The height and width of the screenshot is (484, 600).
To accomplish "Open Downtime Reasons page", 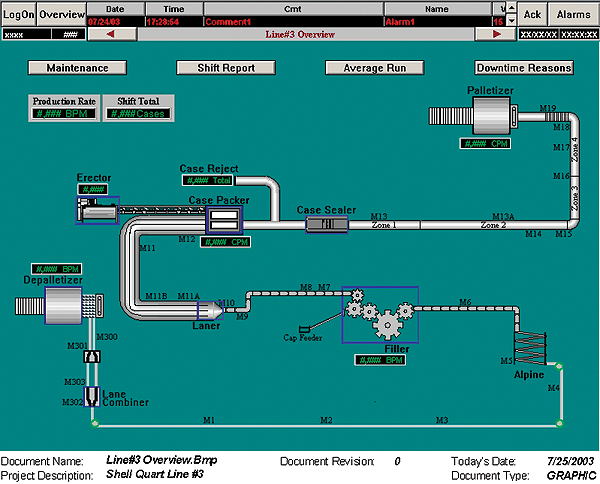I will (x=524, y=68).
